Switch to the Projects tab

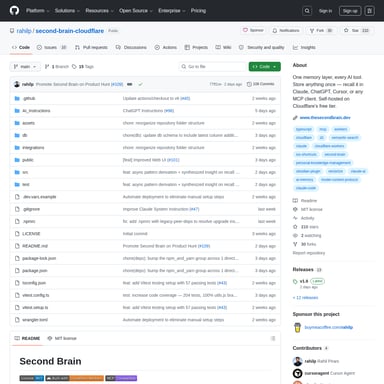(196, 47)
